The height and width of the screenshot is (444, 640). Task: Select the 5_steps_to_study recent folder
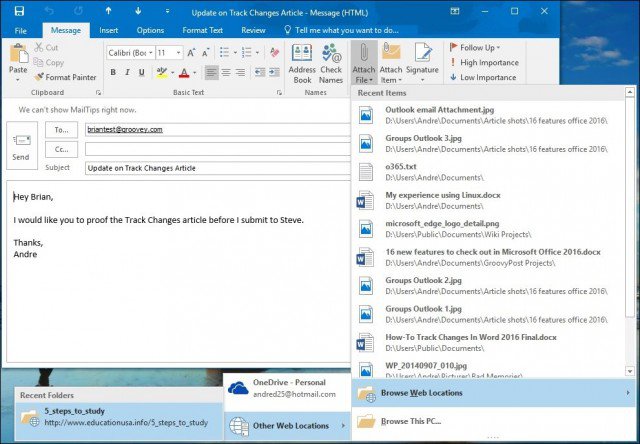(119, 417)
